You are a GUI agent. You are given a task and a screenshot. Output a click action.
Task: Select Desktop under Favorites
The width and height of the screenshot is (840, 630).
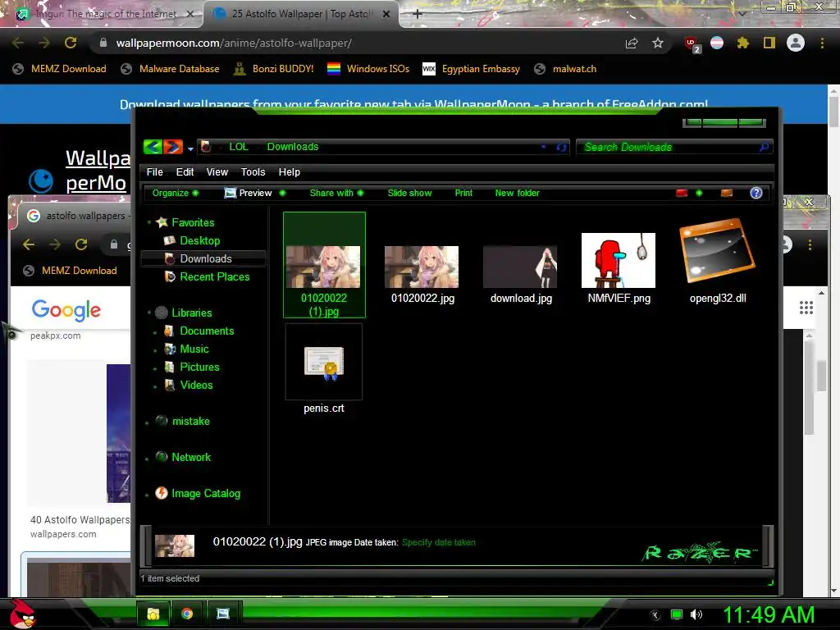(x=199, y=240)
